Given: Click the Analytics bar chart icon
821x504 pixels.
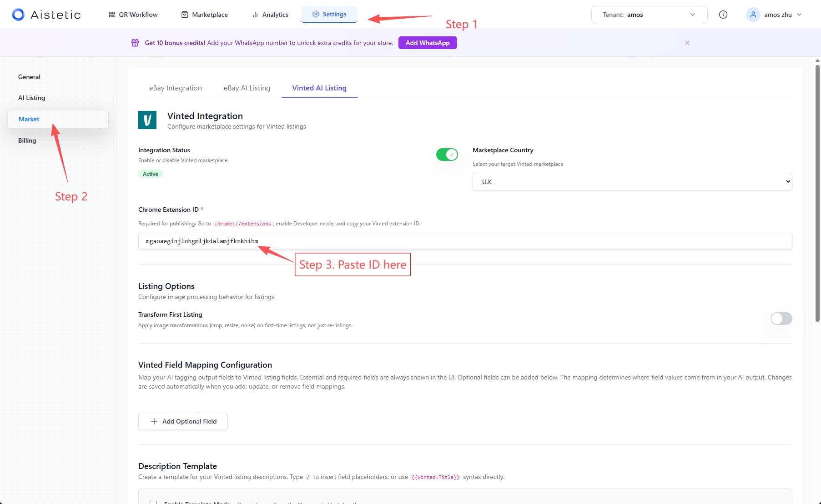Looking at the screenshot, I should 255,15.
